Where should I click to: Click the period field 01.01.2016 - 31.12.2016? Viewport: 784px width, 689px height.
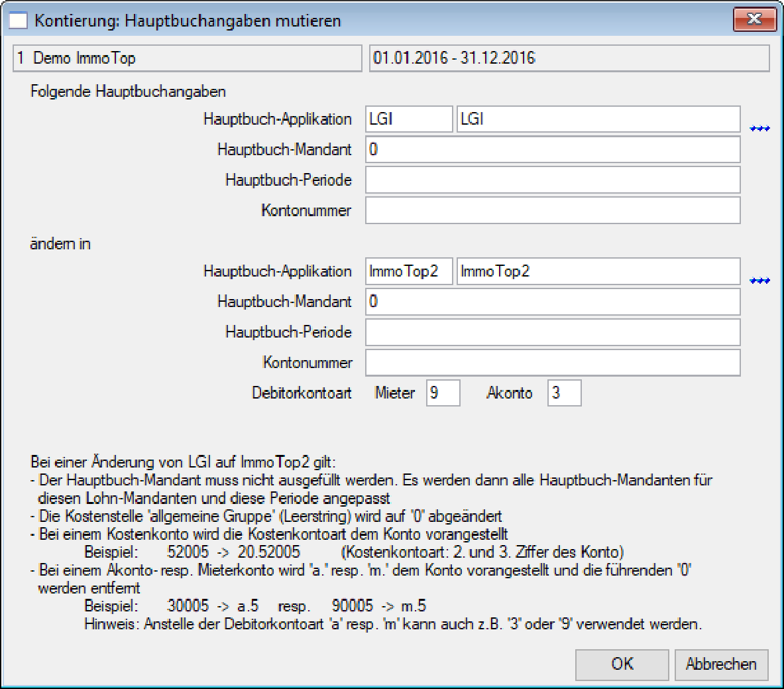point(569,58)
